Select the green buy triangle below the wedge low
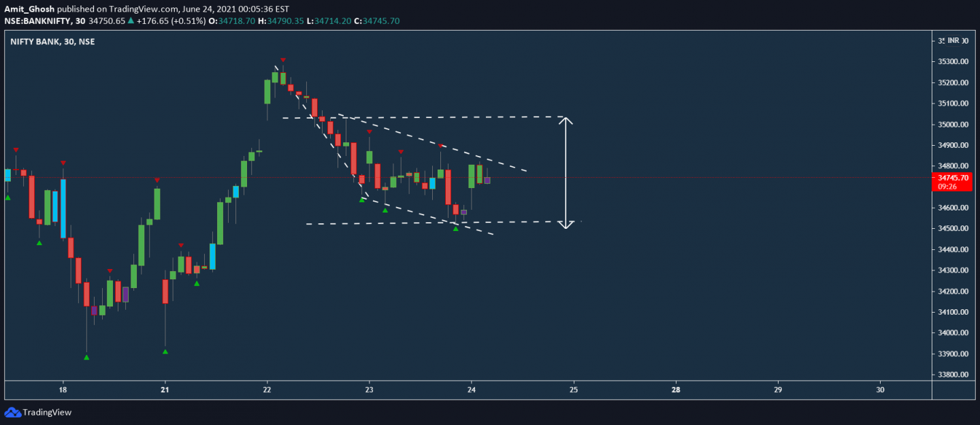Screen dimensions: 980x425 coord(455,230)
